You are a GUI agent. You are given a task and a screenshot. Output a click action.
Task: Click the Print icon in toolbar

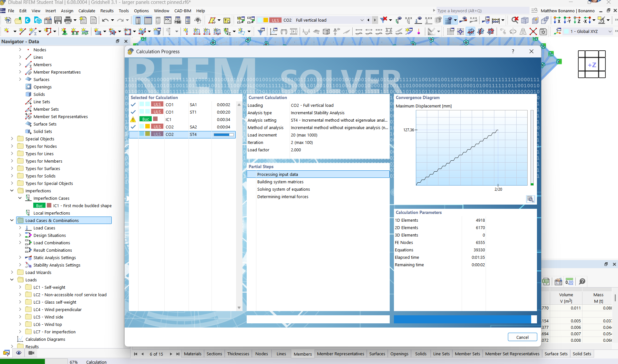[68, 20]
